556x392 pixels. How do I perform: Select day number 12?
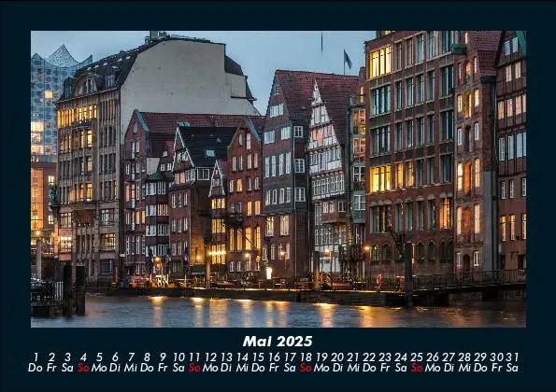coord(210,357)
